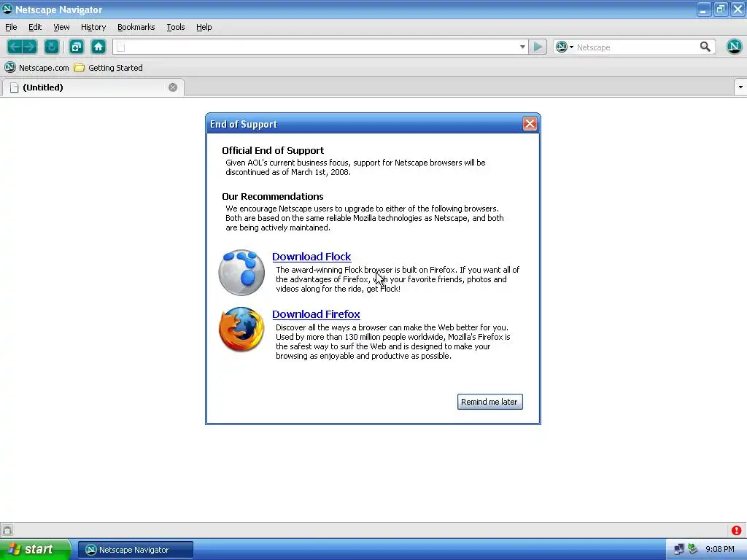The height and width of the screenshot is (560, 747).
Task: Open search engine selector Netscape icon
Action: 564,47
